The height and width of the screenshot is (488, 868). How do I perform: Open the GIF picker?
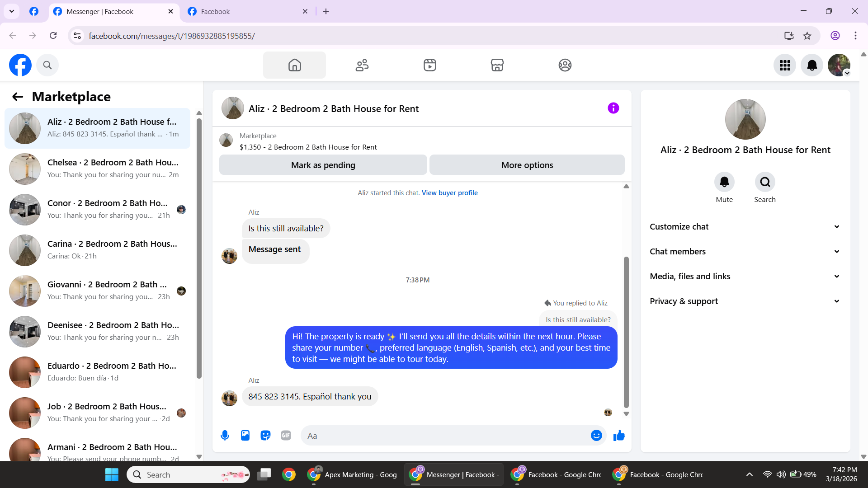point(286,436)
